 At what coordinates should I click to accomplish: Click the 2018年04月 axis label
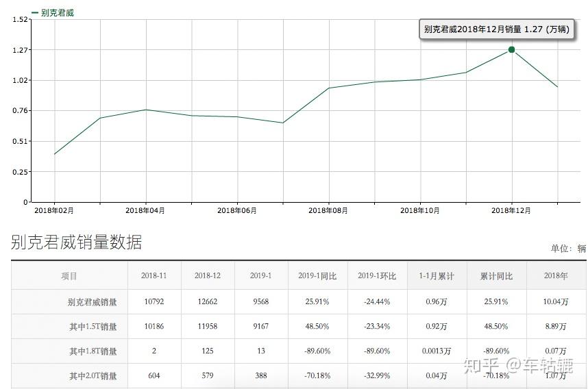tap(145, 211)
